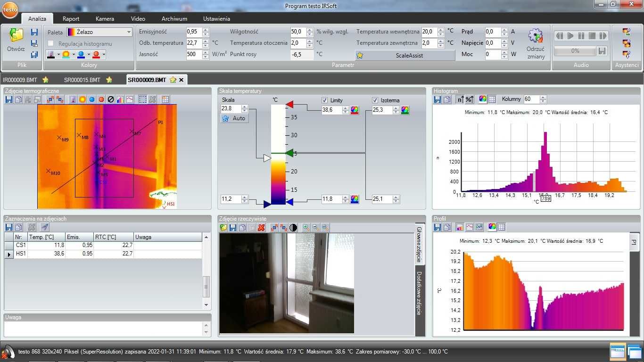
Task: Open the Ustawienia tab
Action: [x=216, y=19]
